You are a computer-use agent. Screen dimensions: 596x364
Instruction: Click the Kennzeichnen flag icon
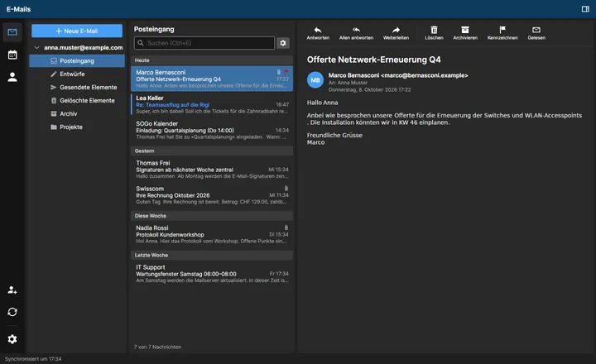(x=502, y=30)
